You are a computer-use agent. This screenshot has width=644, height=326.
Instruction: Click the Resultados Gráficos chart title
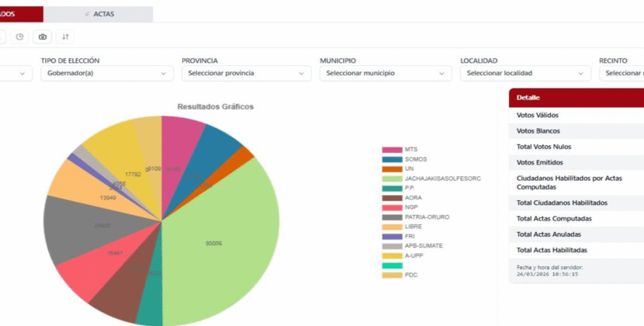pos(215,106)
